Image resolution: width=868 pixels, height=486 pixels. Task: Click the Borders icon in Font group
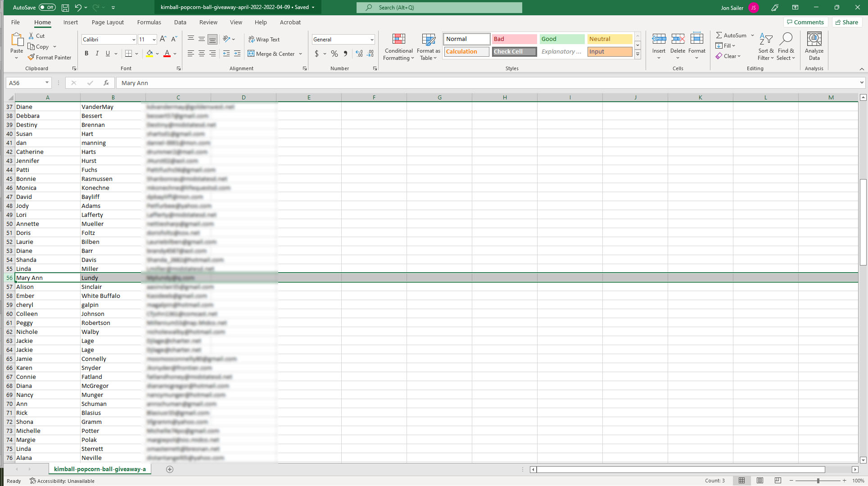coord(128,54)
